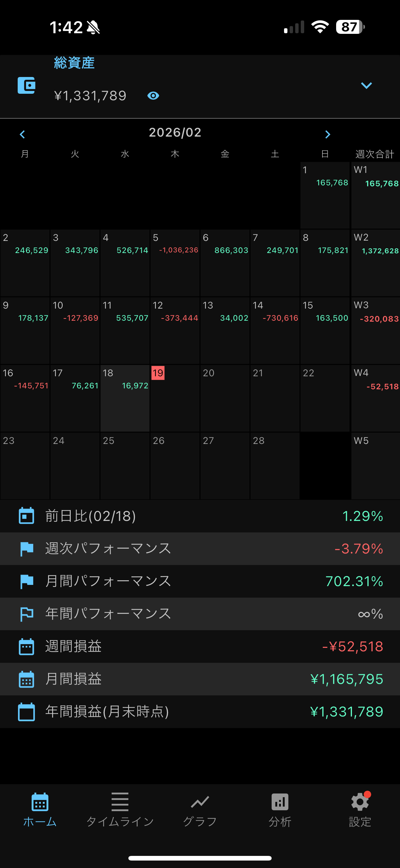Tap the wallet icon beside 総資産
This screenshot has height=868, width=400.
pyautogui.click(x=26, y=86)
